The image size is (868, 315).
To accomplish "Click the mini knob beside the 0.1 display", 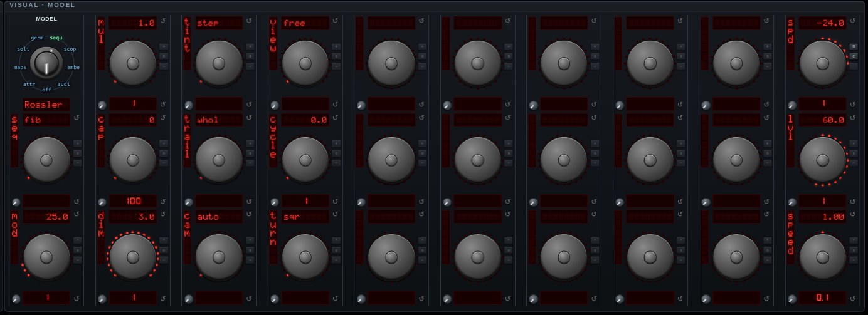I will tap(791, 299).
